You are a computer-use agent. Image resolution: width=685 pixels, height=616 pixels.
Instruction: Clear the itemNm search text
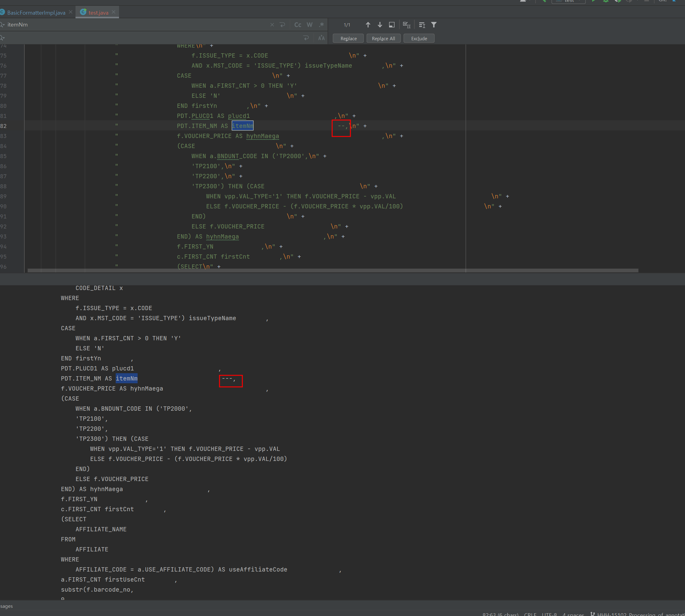[x=272, y=25]
